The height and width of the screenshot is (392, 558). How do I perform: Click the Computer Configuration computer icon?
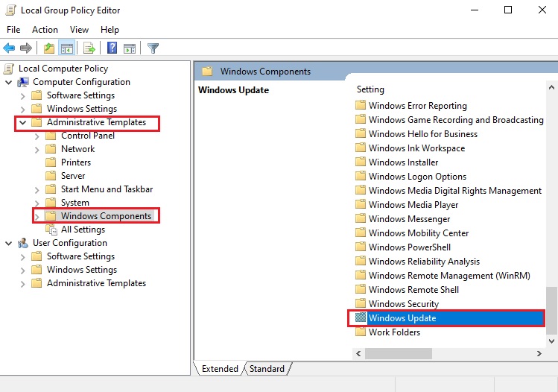23,82
